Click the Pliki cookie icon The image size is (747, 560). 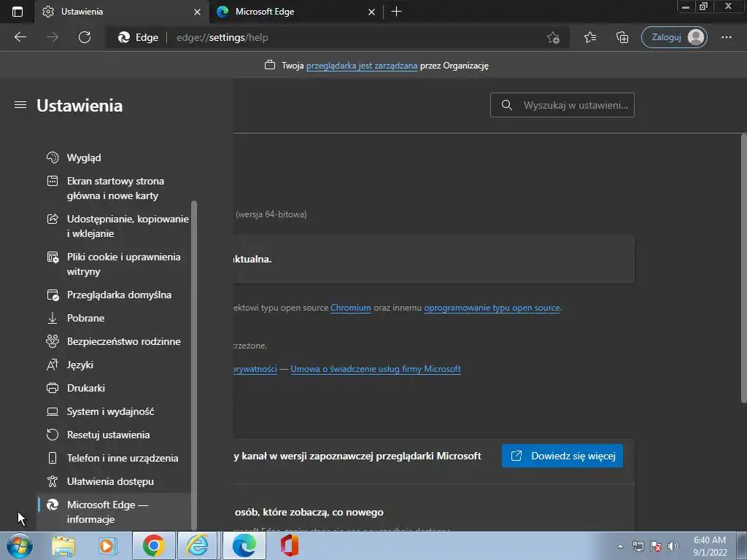tap(53, 257)
